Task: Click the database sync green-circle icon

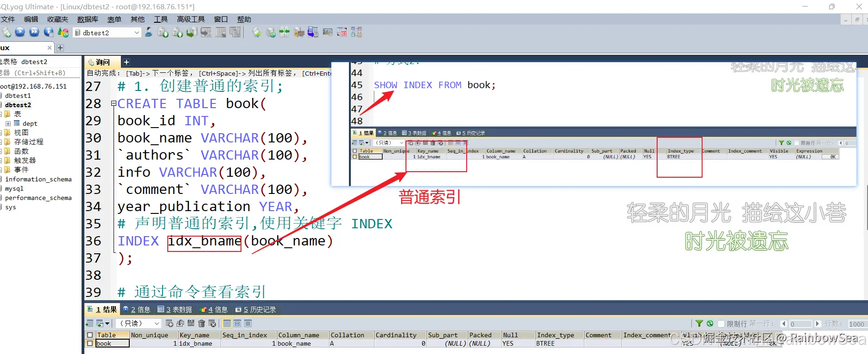Action: pos(271,32)
